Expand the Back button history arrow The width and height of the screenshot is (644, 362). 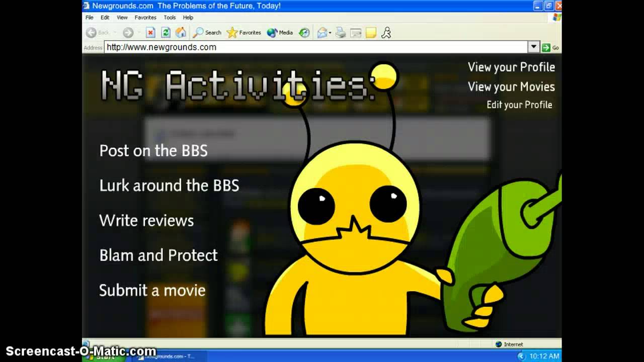[115, 33]
